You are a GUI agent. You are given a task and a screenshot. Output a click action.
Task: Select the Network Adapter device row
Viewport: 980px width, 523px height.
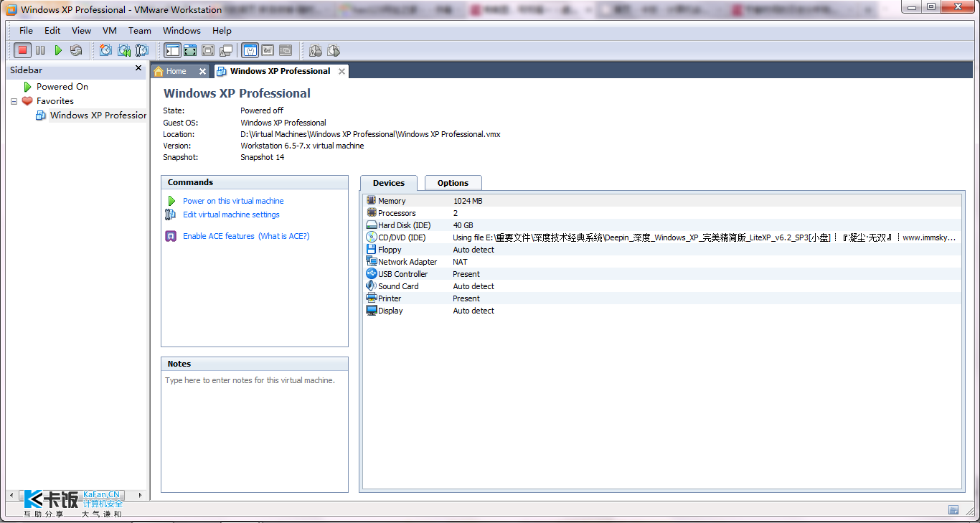click(x=663, y=262)
